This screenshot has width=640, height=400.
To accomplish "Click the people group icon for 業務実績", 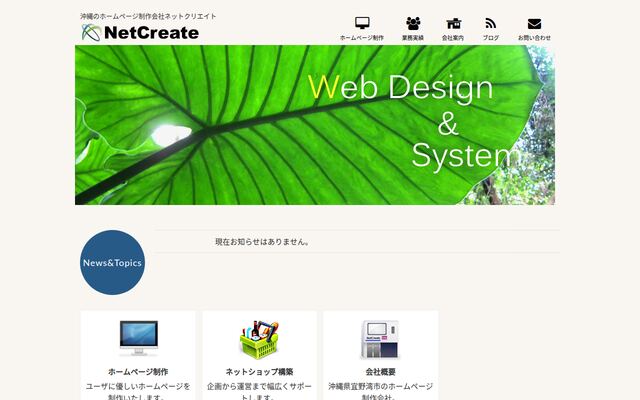I will (x=413, y=23).
